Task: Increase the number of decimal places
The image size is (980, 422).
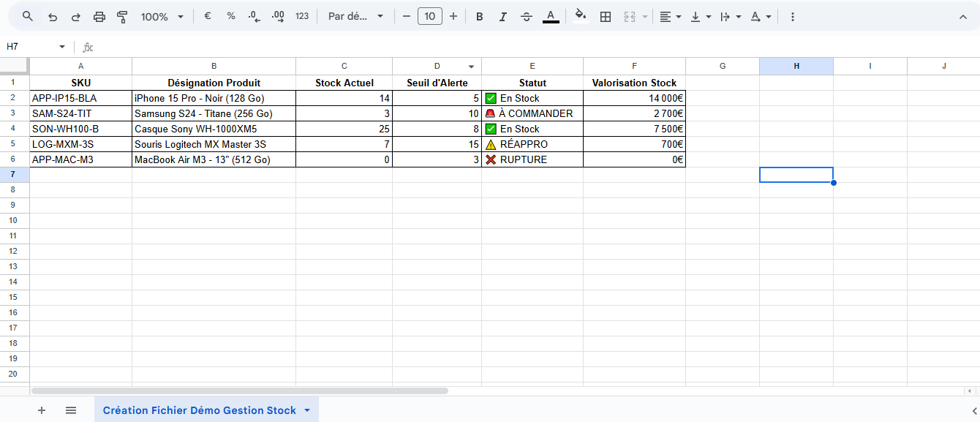Action: coord(278,16)
